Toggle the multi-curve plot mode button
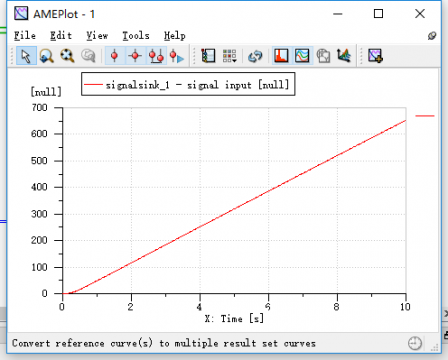This screenshot has height=360, width=448. [x=302, y=56]
